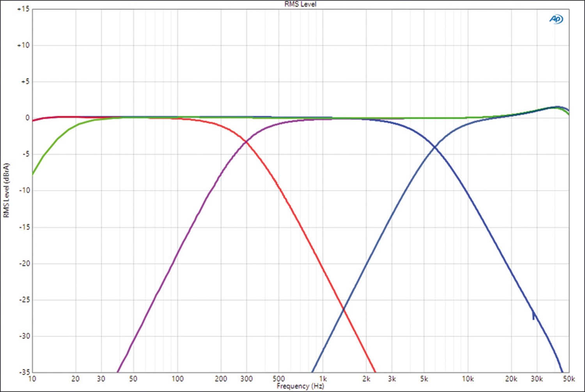
Task: Click the 300 Hz frequency tick label
Action: (x=246, y=379)
